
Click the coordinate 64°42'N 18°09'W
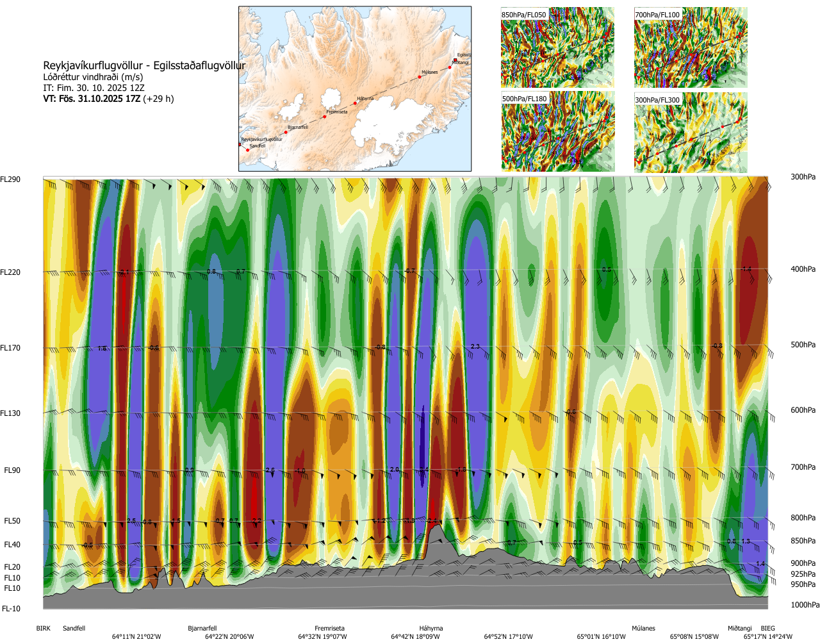[416, 637]
